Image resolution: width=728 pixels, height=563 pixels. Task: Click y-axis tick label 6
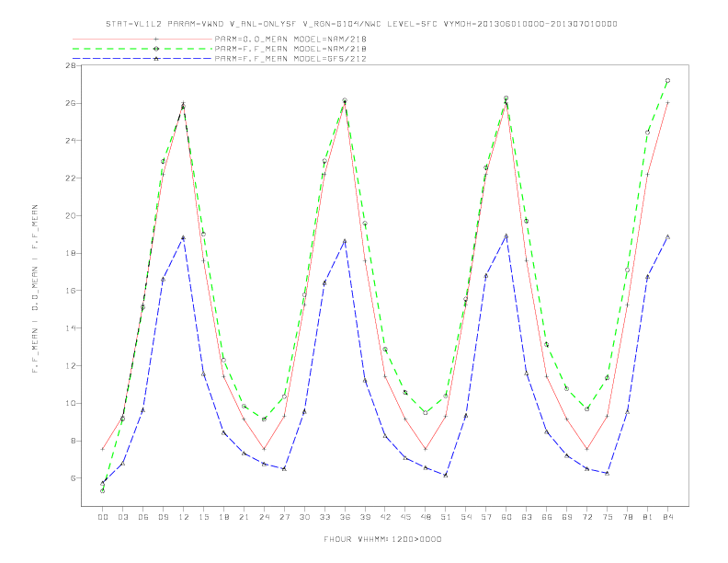[x=73, y=478]
